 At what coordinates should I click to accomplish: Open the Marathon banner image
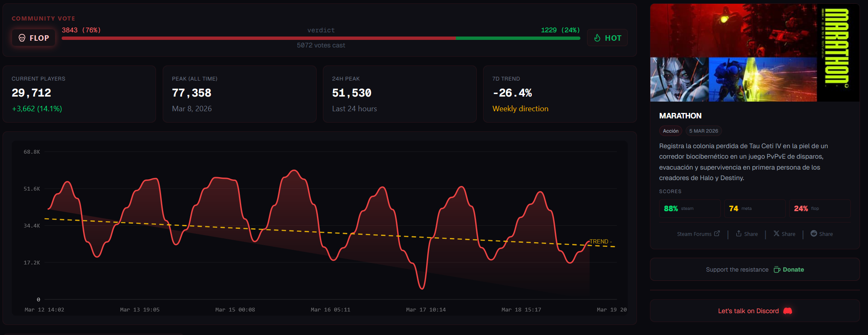point(755,53)
